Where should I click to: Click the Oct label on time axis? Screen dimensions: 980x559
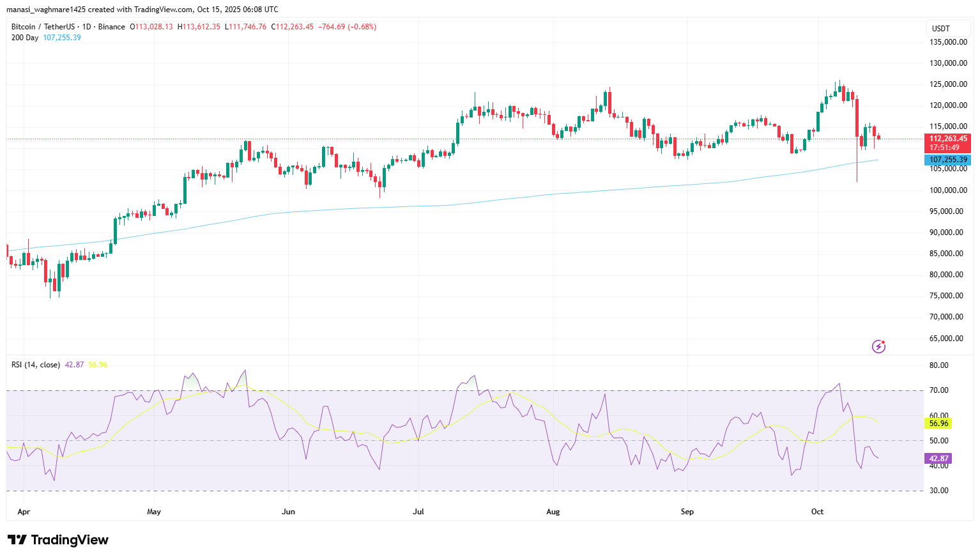pos(817,512)
